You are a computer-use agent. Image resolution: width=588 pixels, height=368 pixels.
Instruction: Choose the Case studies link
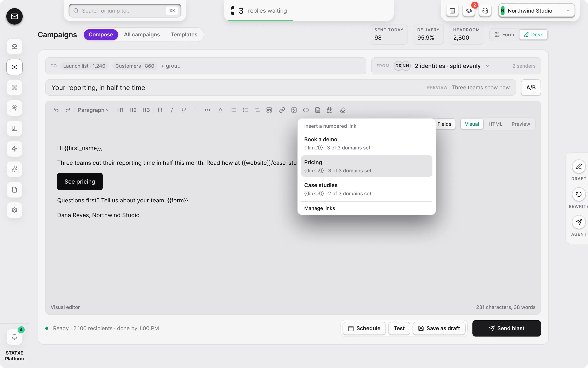[x=366, y=189]
